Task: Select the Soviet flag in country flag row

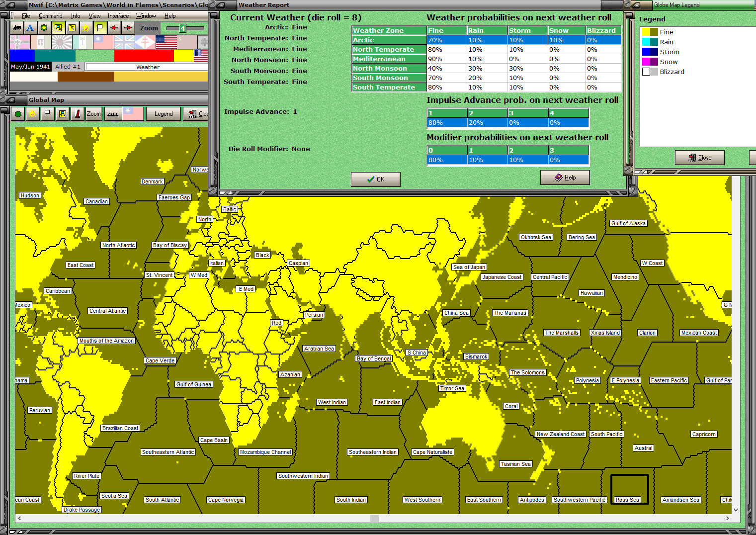Action: pyautogui.click(x=187, y=42)
